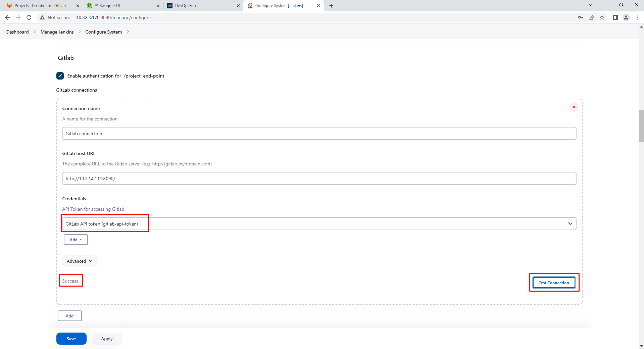Expand chevron after Dashboard breadcrumb
This screenshot has height=349, width=644.
click(35, 32)
